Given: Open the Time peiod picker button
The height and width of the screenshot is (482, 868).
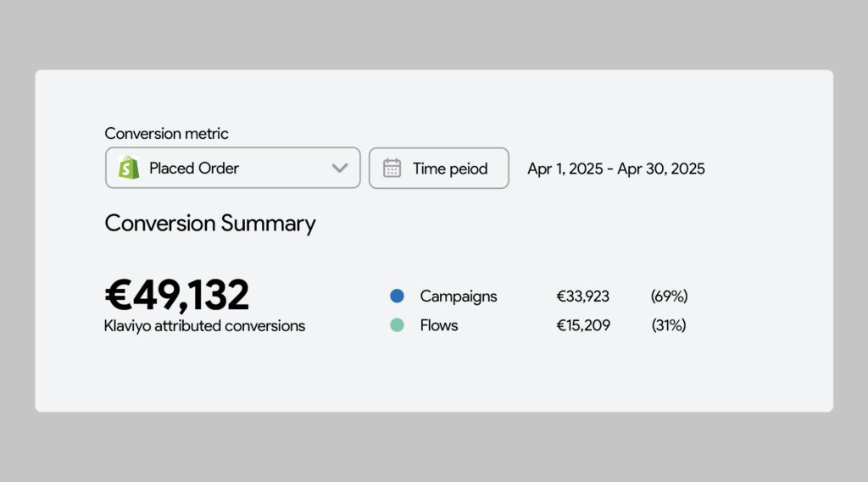Looking at the screenshot, I should click(438, 168).
